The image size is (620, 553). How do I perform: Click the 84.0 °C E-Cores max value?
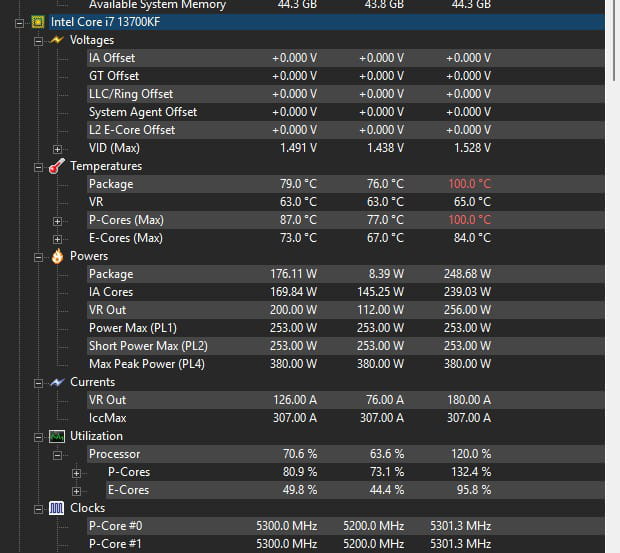point(472,238)
